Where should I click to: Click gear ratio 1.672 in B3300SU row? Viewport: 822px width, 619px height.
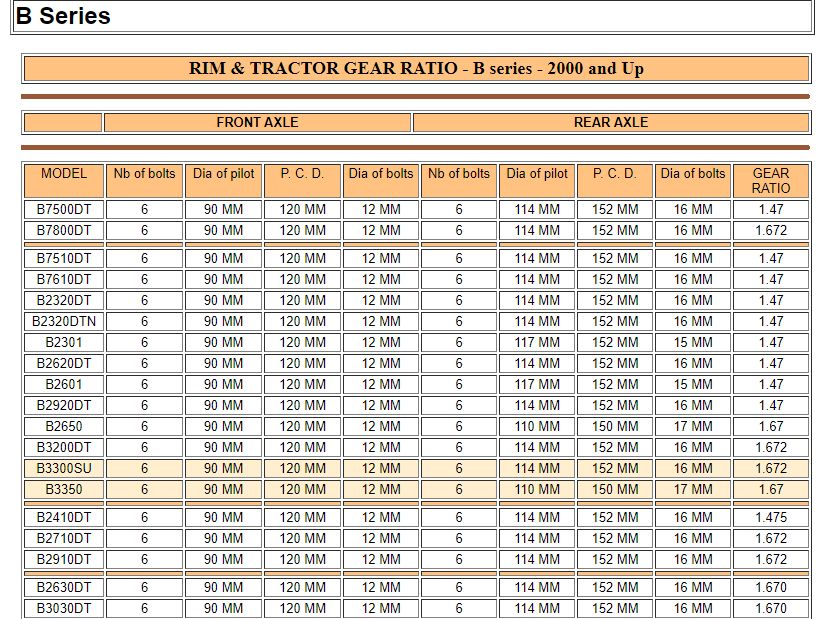coord(771,468)
